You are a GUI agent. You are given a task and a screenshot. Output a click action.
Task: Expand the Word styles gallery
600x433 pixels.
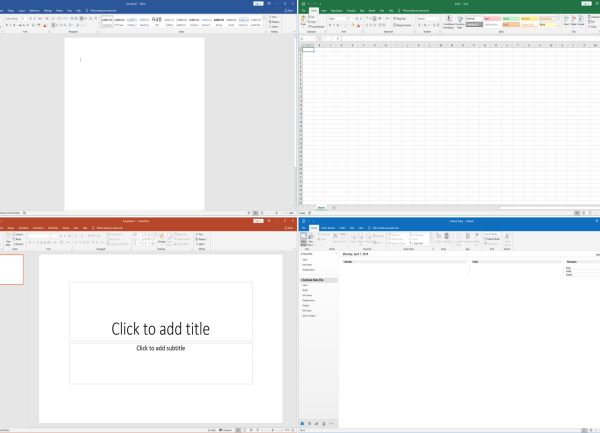pyautogui.click(x=264, y=25)
